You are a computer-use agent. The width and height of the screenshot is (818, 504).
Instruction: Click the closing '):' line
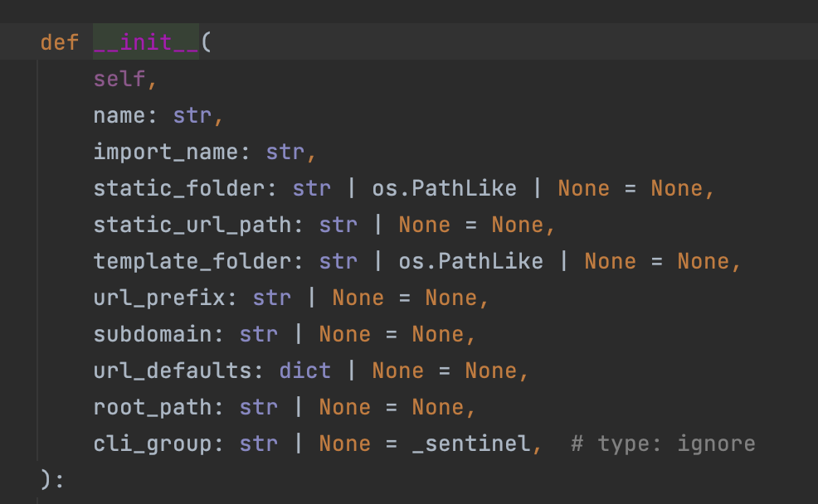tap(52, 479)
